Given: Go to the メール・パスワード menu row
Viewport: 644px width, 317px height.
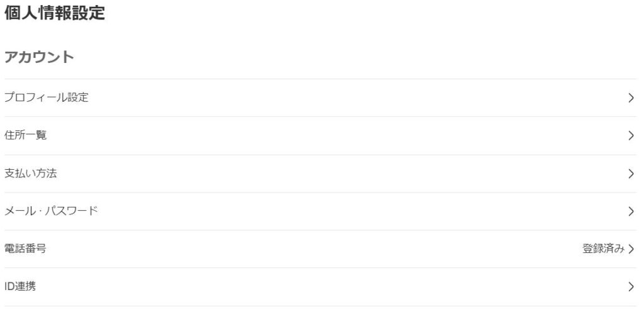Looking at the screenshot, I should pyautogui.click(x=320, y=211).
